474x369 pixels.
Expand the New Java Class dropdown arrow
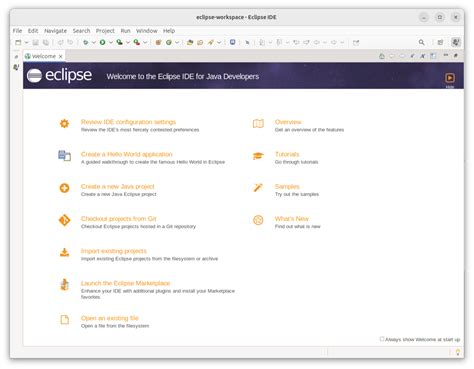177,42
